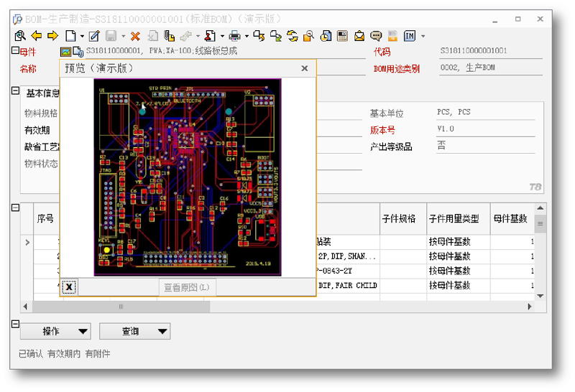Click the orange-striped note icon before IM

click(392, 35)
